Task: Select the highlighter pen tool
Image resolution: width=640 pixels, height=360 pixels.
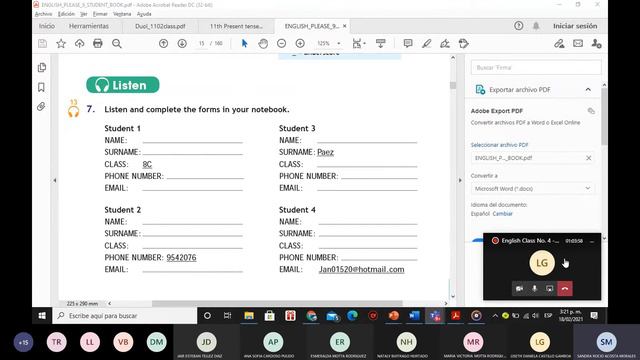Action: (x=427, y=43)
